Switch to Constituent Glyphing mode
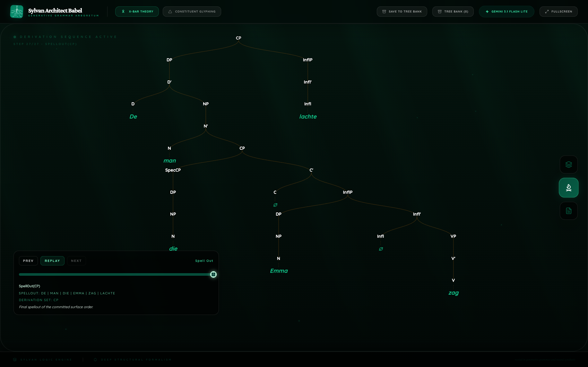The height and width of the screenshot is (367, 588). [x=192, y=12]
